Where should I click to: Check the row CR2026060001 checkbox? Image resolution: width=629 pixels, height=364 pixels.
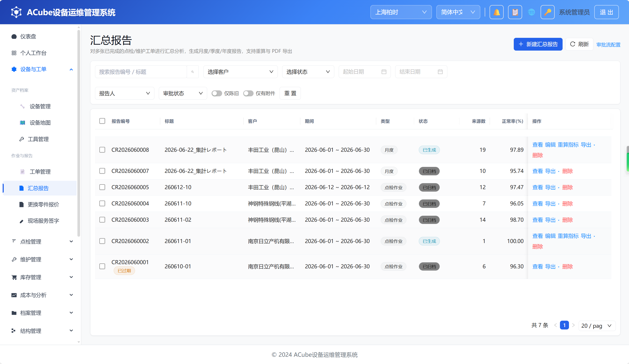click(x=102, y=266)
